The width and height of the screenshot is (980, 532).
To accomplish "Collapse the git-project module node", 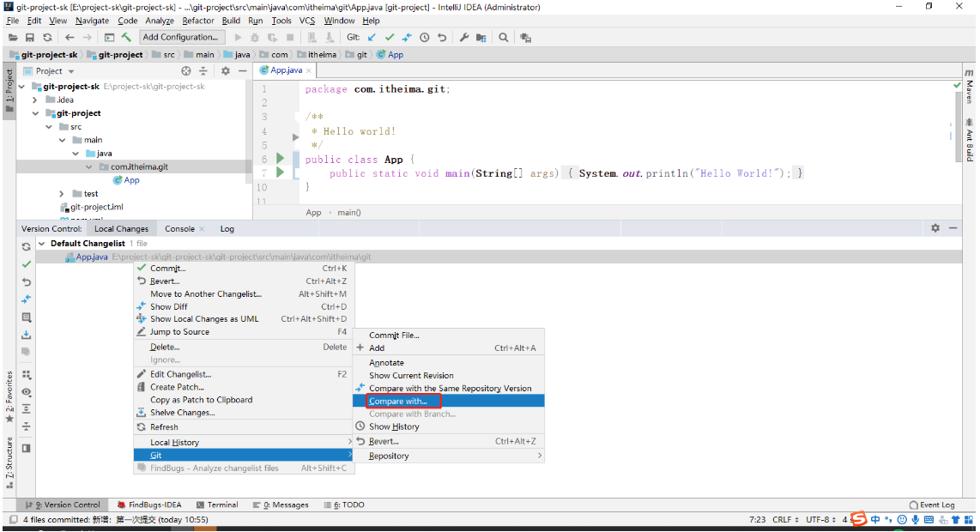I will click(36, 113).
